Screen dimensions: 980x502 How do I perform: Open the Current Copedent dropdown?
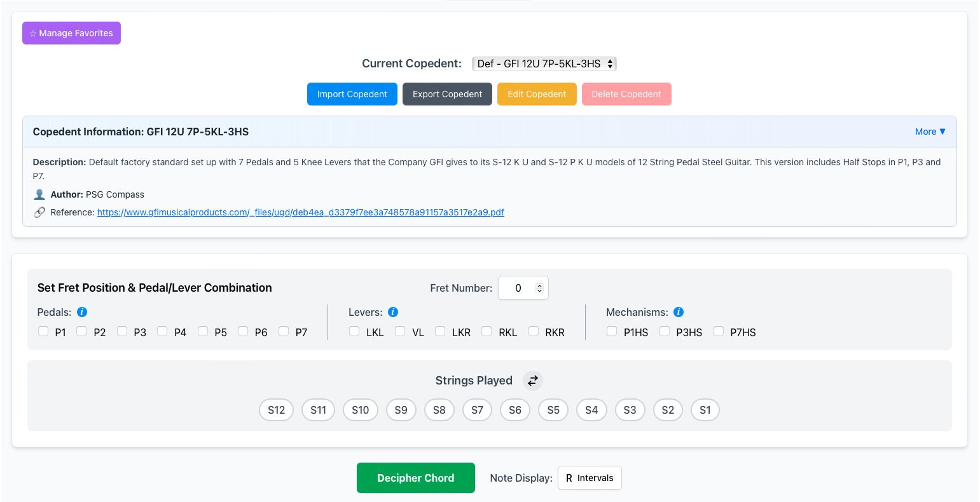544,64
